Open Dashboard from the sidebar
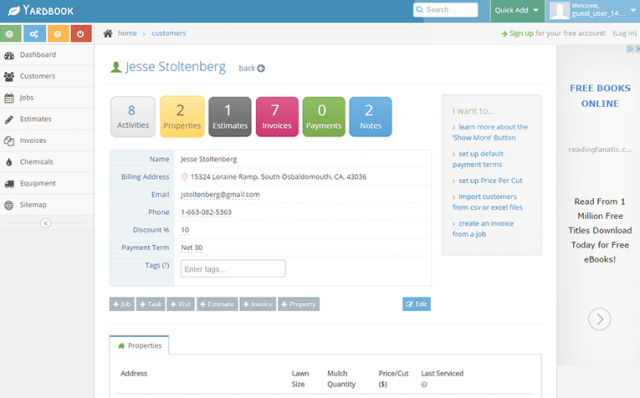The height and width of the screenshot is (398, 640). (x=47, y=55)
